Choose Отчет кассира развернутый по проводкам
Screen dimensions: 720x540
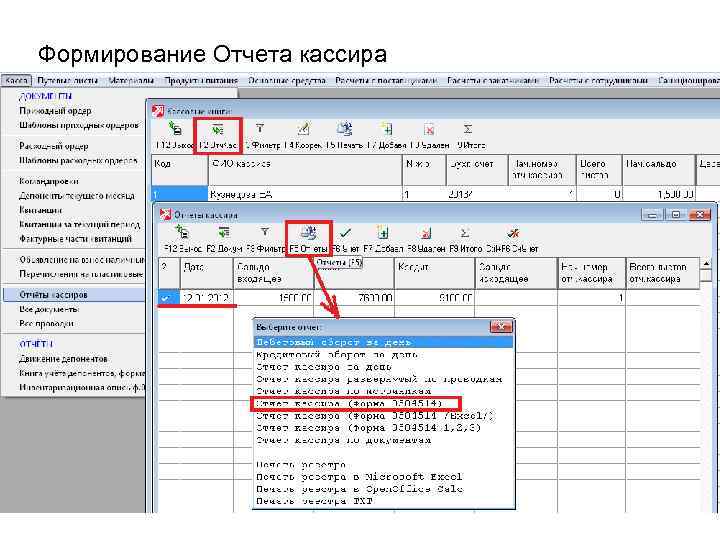[x=383, y=379]
